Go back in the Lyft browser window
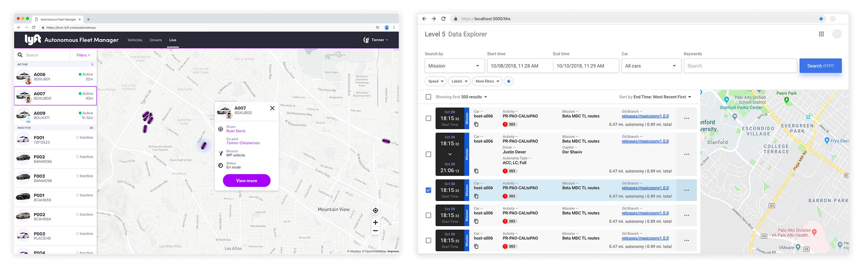This screenshot has width=868, height=267. (19, 27)
